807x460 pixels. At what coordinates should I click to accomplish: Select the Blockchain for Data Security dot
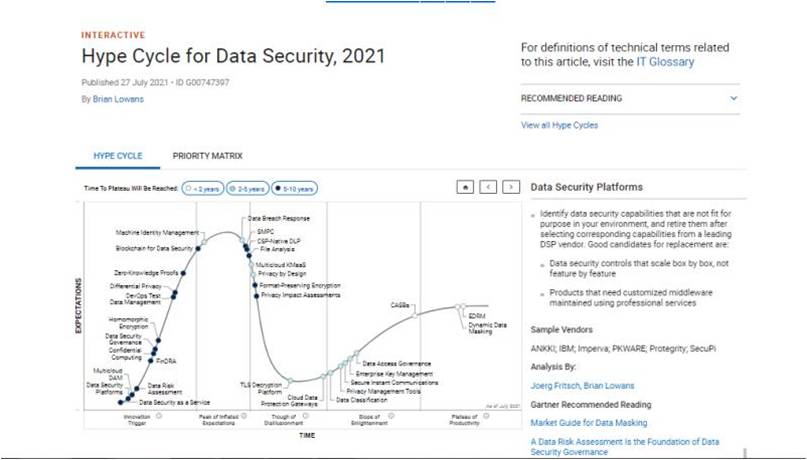(198, 248)
